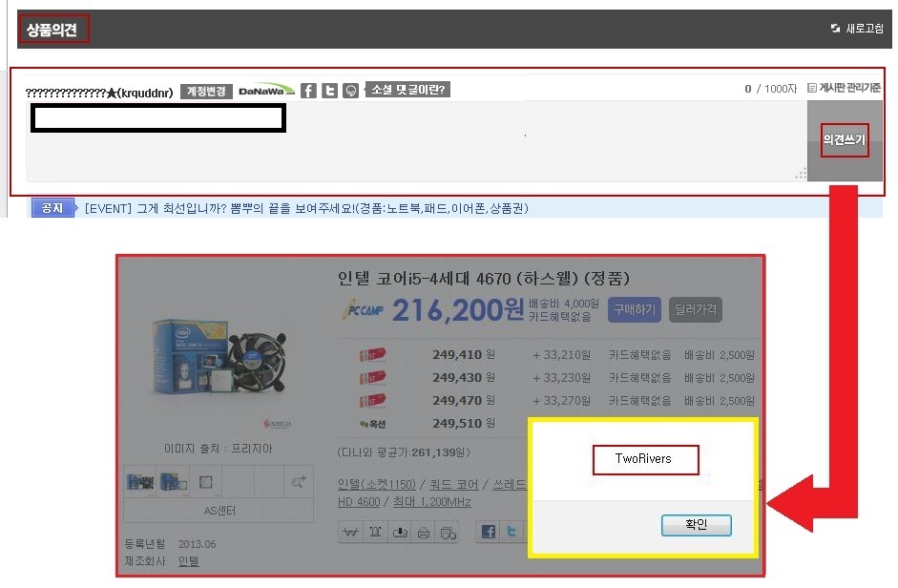Click the AS센터 button

(x=219, y=511)
